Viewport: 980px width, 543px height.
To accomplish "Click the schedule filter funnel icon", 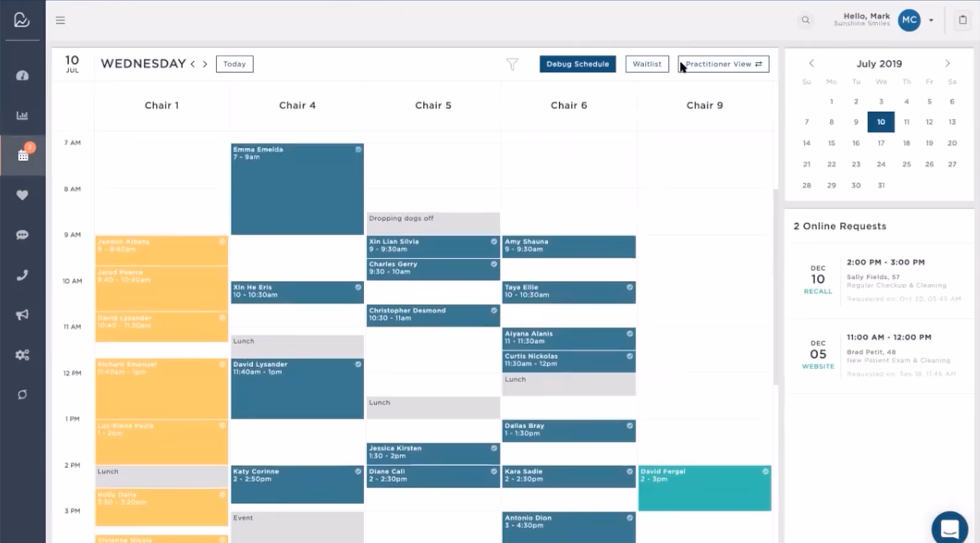I will point(512,64).
